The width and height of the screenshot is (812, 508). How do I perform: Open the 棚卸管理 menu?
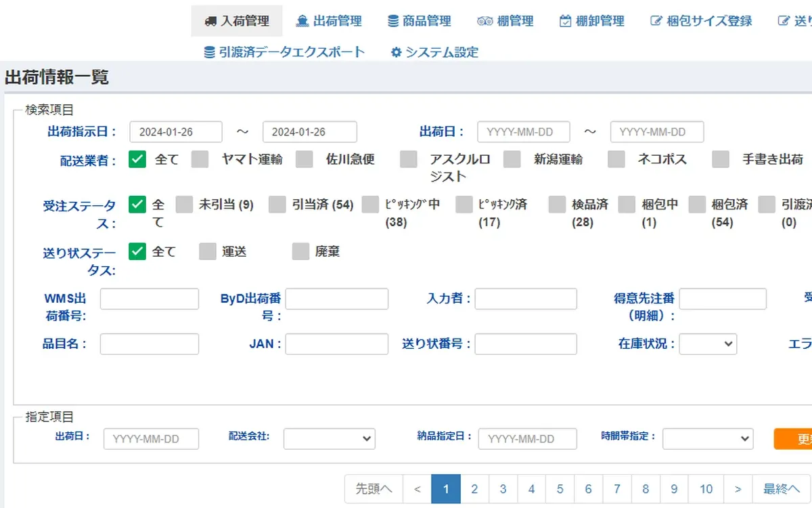point(592,21)
